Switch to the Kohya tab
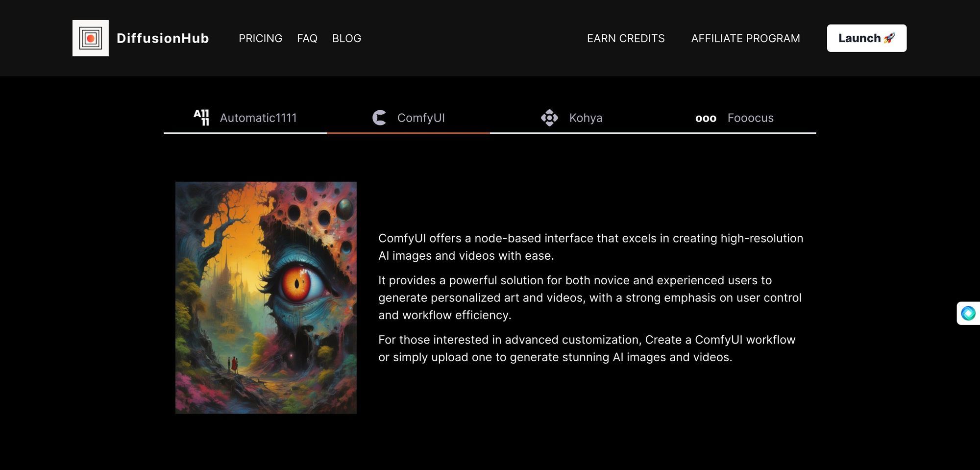The height and width of the screenshot is (470, 980). (571, 118)
